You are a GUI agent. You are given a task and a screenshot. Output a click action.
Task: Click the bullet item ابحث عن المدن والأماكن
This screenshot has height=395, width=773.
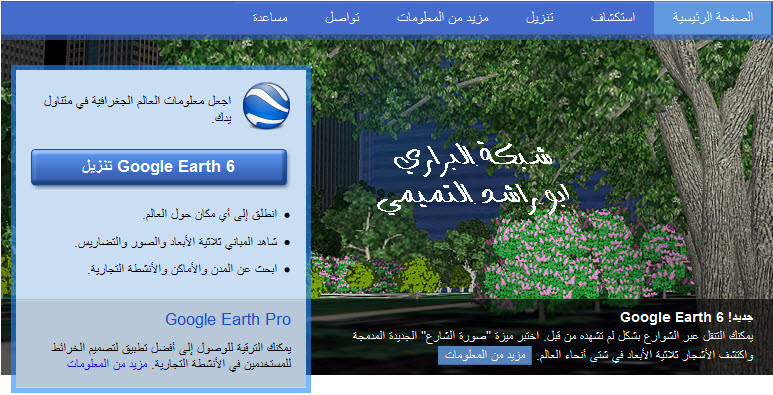(x=182, y=269)
